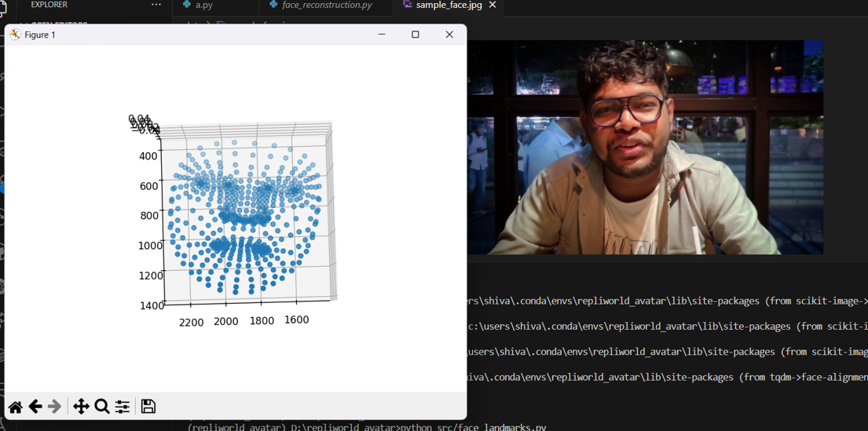This screenshot has width=868, height=431.
Task: Reset the plot to original view with Home
Action: [x=16, y=407]
